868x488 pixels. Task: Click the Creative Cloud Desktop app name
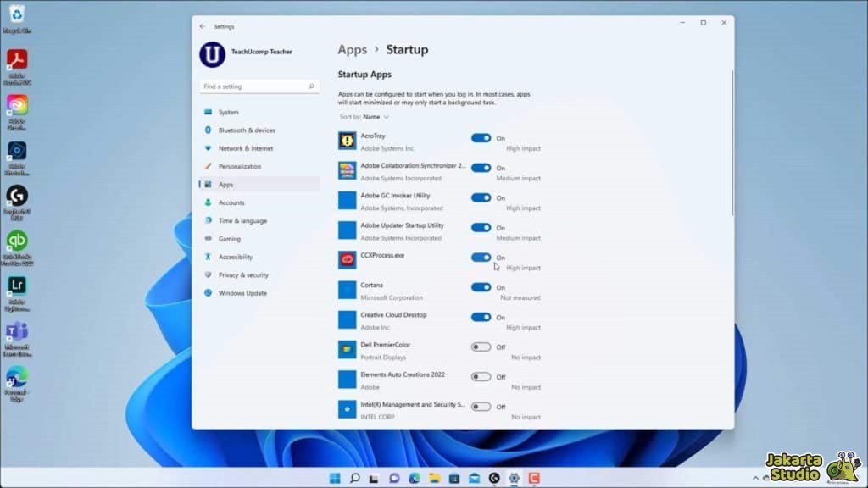coord(393,315)
